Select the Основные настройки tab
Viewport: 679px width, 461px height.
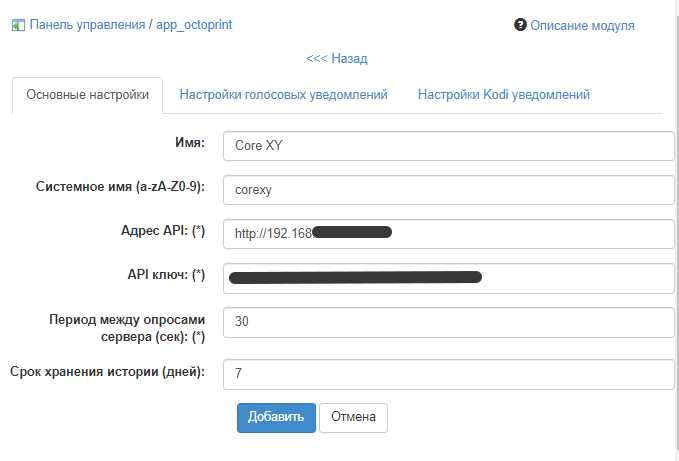click(87, 95)
